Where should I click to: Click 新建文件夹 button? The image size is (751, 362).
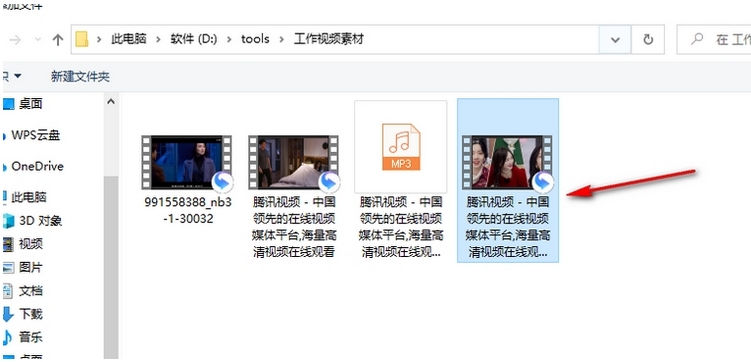[80, 77]
